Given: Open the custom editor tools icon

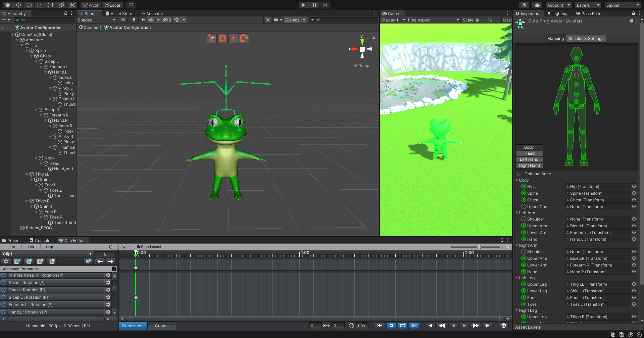Looking at the screenshot, I should pyautogui.click(x=72, y=5).
